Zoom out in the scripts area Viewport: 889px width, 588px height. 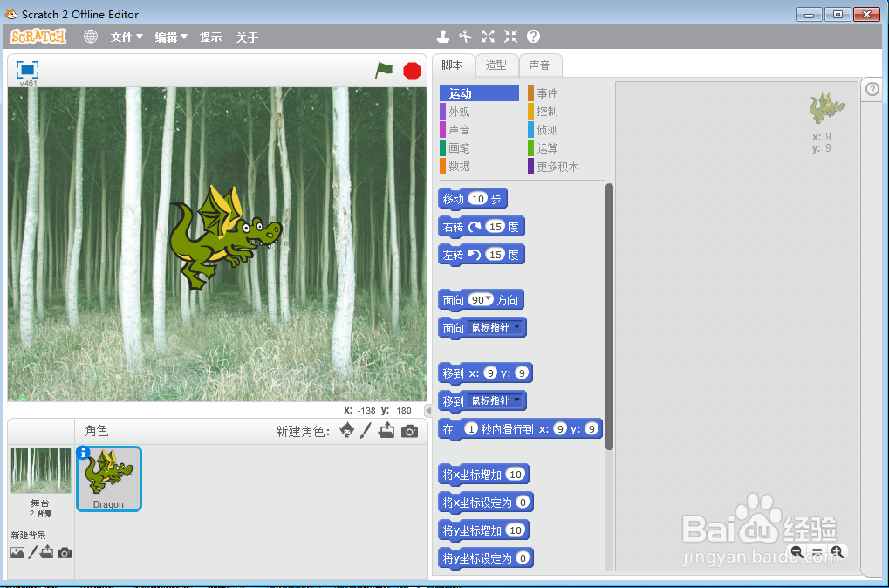[797, 551]
